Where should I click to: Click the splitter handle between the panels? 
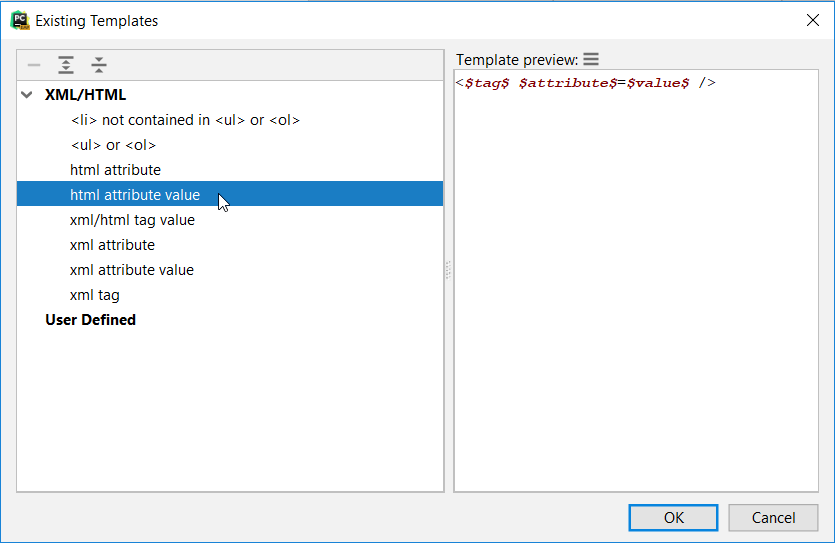tap(448, 270)
